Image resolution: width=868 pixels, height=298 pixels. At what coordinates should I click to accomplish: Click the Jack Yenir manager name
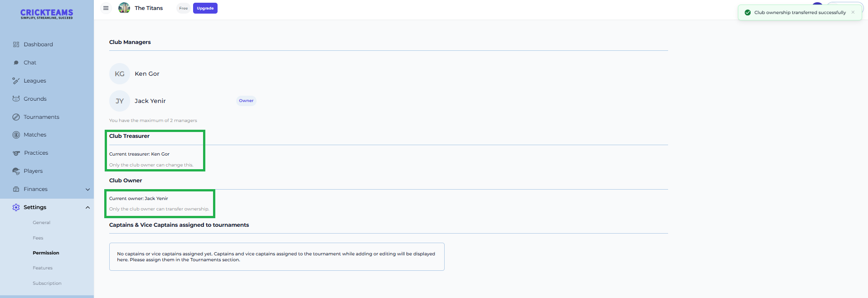click(x=150, y=101)
